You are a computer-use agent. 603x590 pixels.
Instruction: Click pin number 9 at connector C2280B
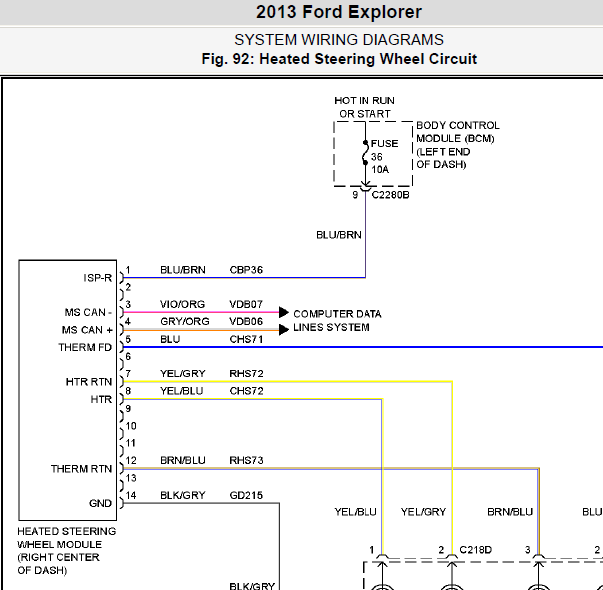[355, 195]
